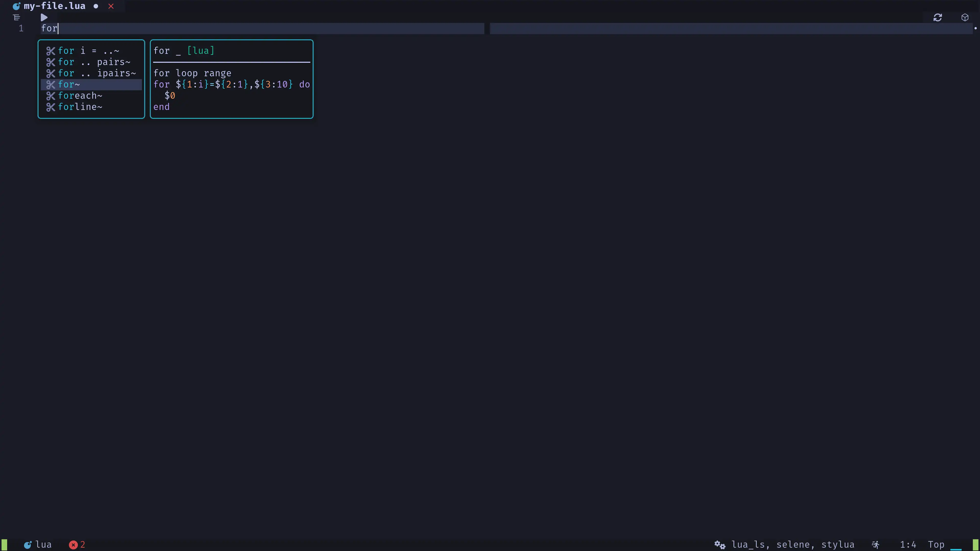The height and width of the screenshot is (551, 980).
Task: Click 'end' keyword in snippet preview
Action: coord(161,107)
